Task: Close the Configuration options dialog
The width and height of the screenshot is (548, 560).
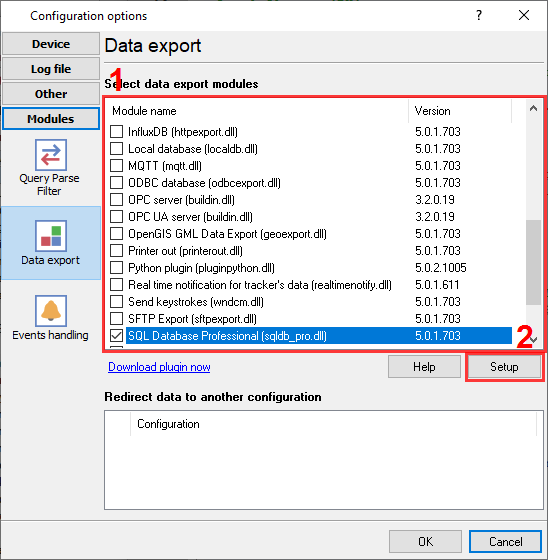Action: (524, 15)
